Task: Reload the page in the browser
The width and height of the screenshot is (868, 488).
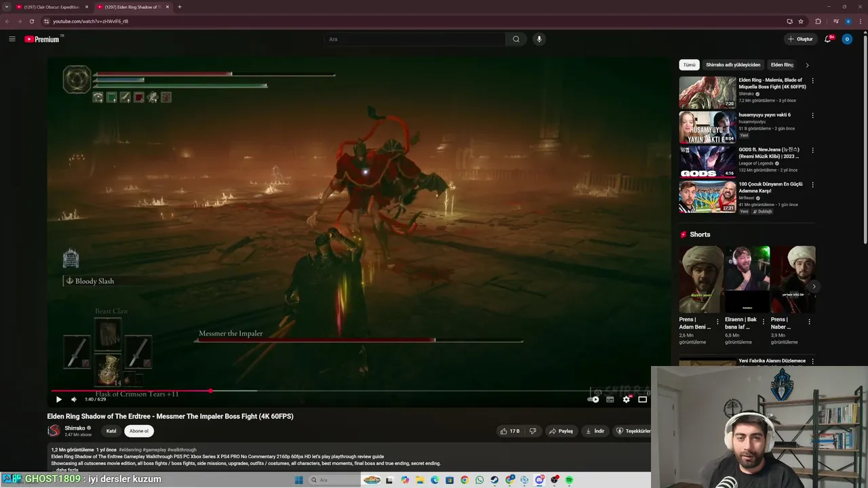Action: pyautogui.click(x=31, y=21)
